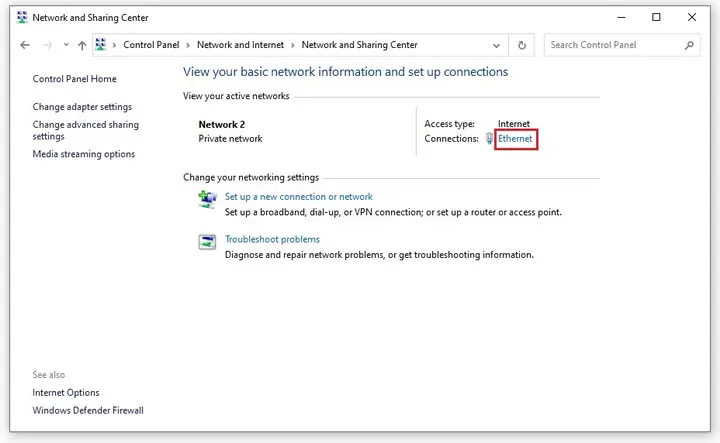
Task: Click the Private network label
Action: pos(231,139)
